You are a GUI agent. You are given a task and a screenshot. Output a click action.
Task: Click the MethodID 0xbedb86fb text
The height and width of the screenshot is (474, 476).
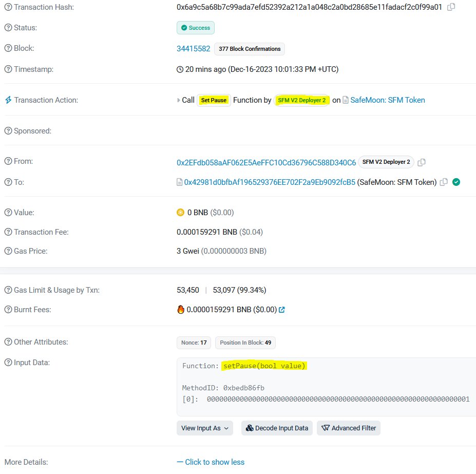pyautogui.click(x=223, y=388)
